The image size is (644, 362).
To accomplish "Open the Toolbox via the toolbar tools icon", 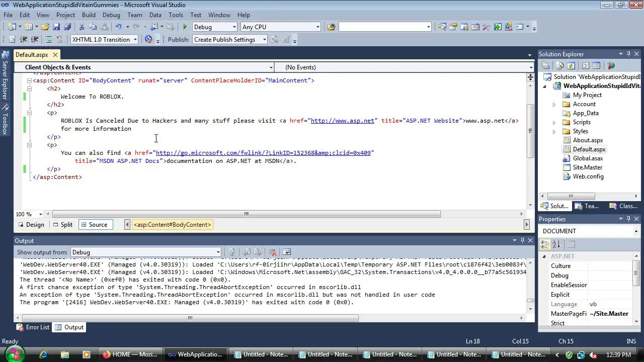I will pyautogui.click(x=486, y=27).
